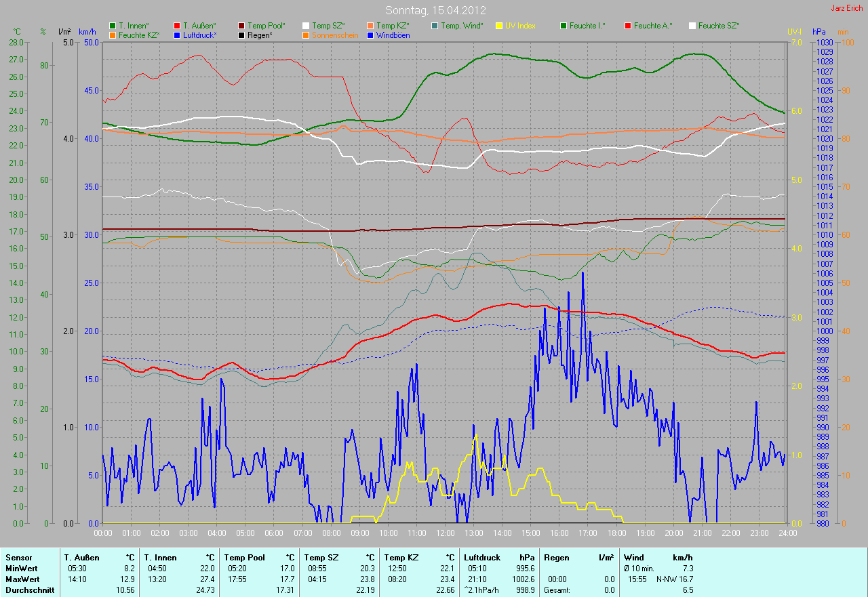Click the Jarz Erich author text
This screenshot has height=597, width=868.
click(847, 8)
